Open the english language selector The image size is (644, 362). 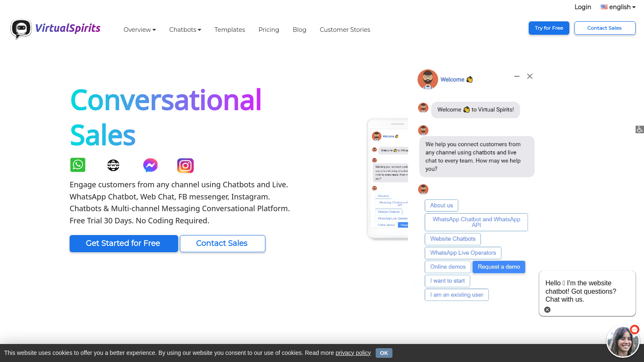tap(618, 7)
